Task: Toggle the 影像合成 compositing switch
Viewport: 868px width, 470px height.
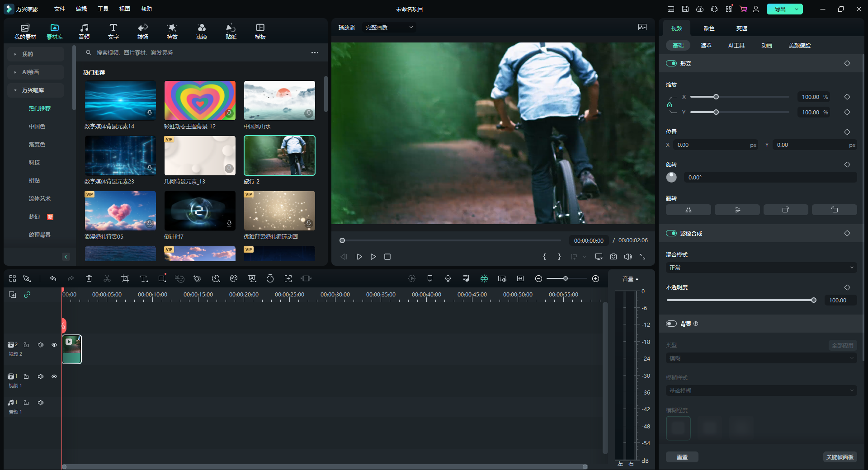Action: [x=671, y=233]
